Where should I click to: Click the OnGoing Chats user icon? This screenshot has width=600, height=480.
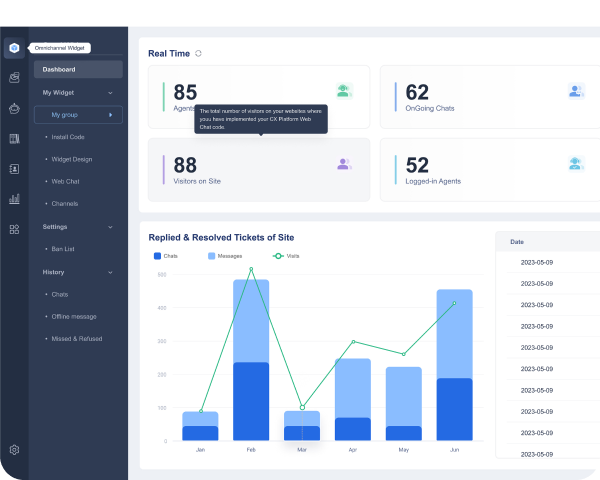[x=575, y=91]
